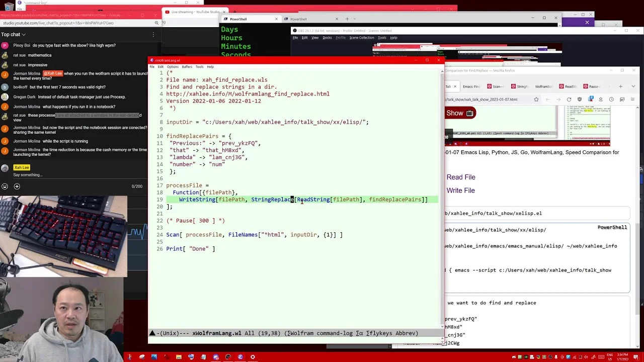This screenshot has width=644, height=362.
Task: Open Docks menu in OBS window
Action: click(x=327, y=38)
